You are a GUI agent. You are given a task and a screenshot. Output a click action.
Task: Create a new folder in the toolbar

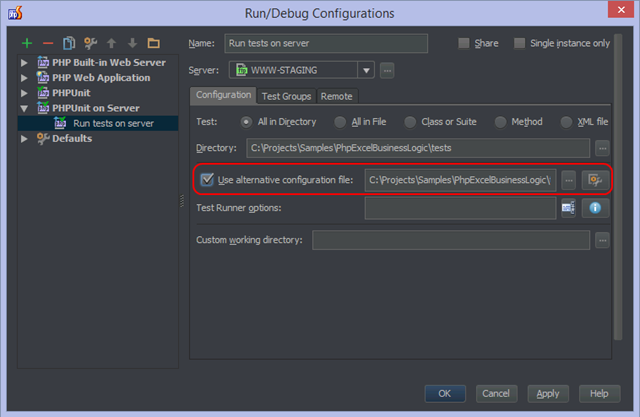click(x=154, y=43)
